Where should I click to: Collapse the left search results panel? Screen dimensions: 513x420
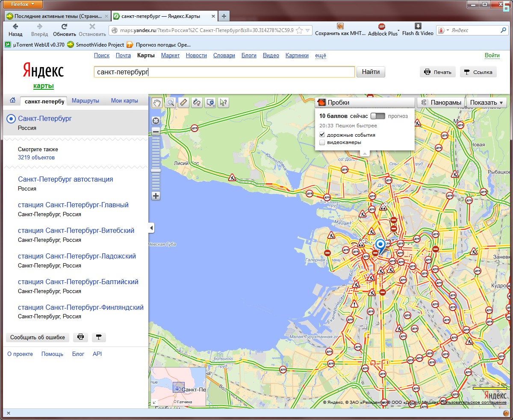pos(151,229)
